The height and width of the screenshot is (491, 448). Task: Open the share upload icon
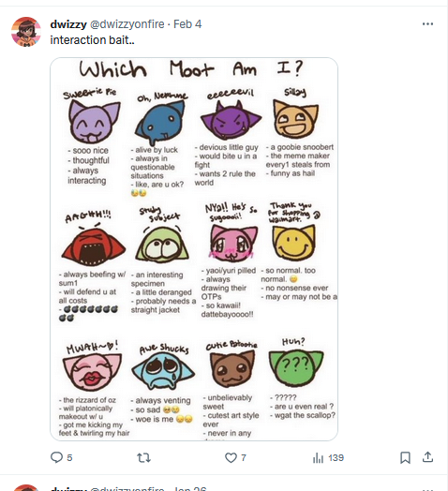(x=427, y=457)
